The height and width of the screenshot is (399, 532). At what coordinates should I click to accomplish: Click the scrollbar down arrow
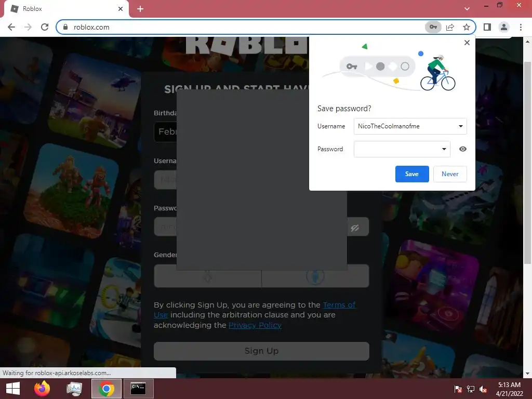pyautogui.click(x=527, y=374)
